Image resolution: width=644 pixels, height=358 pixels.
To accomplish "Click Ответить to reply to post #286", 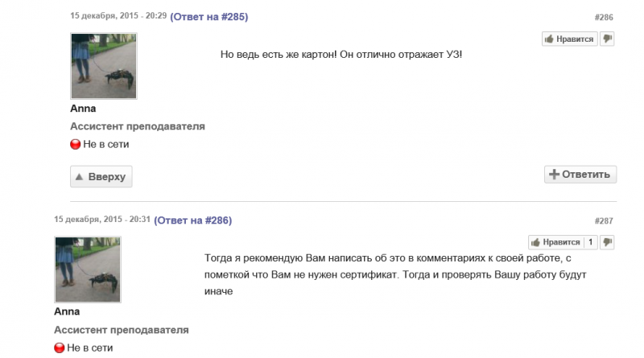I will click(580, 175).
